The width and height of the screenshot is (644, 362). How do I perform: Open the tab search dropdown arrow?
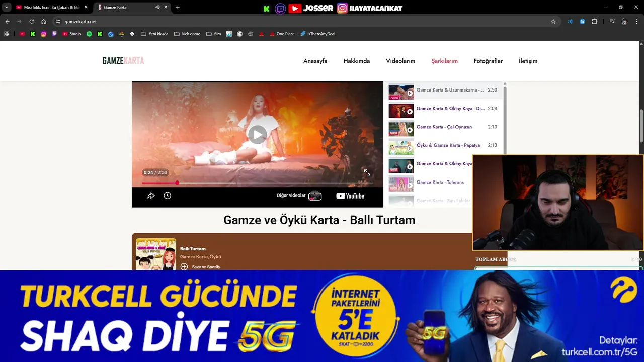[x=7, y=7]
